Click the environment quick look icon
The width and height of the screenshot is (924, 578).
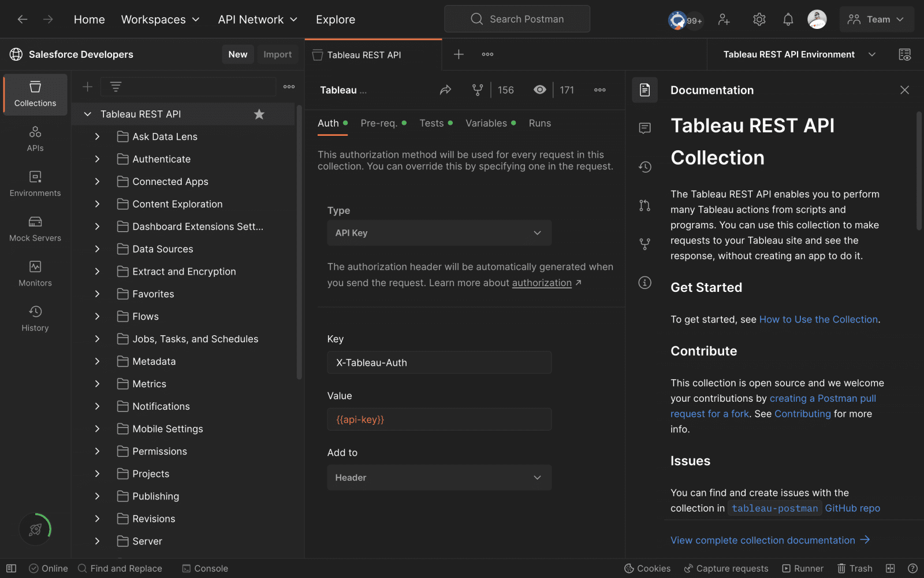click(904, 54)
